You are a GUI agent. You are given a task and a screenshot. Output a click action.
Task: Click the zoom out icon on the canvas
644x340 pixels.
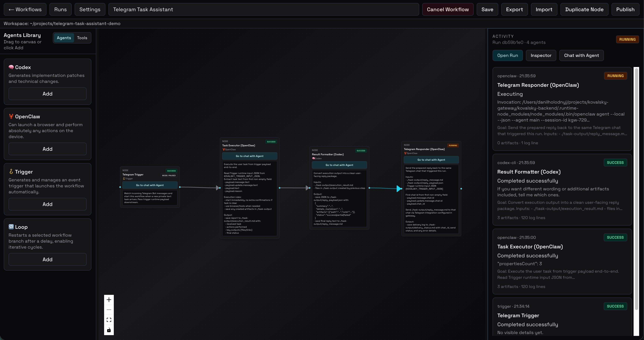click(x=109, y=310)
